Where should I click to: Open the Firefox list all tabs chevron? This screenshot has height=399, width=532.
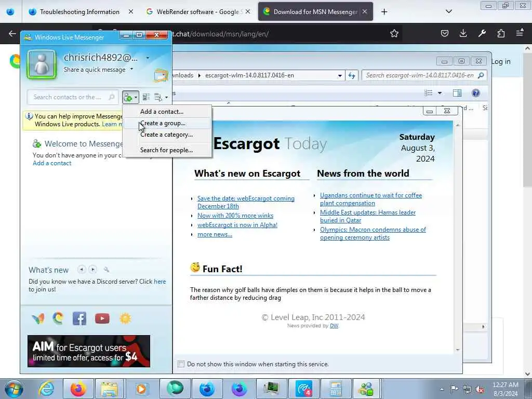(x=448, y=11)
